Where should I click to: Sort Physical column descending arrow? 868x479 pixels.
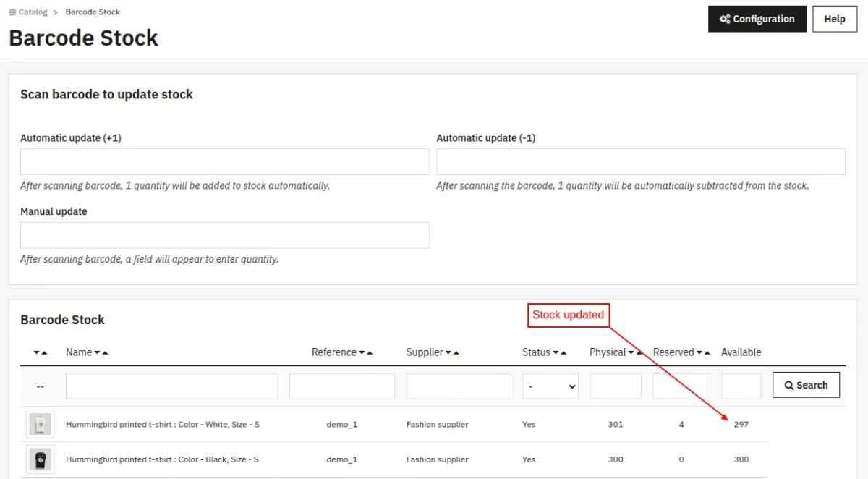[x=631, y=353]
